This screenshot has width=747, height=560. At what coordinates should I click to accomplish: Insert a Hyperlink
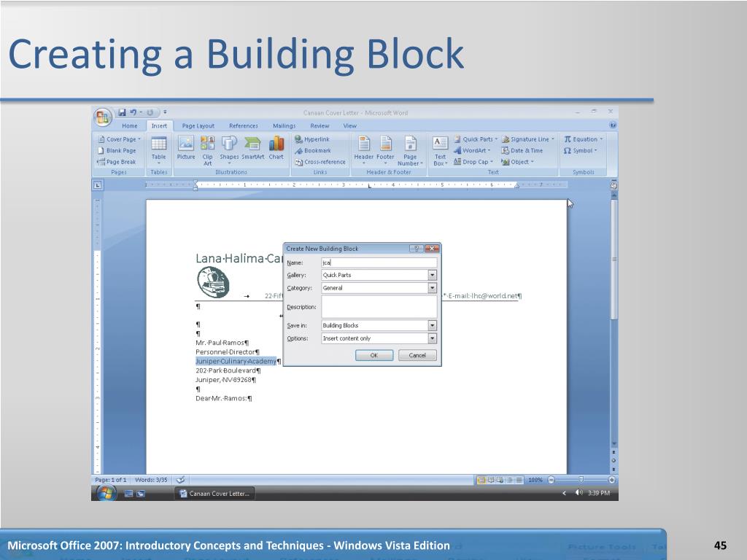[312, 139]
